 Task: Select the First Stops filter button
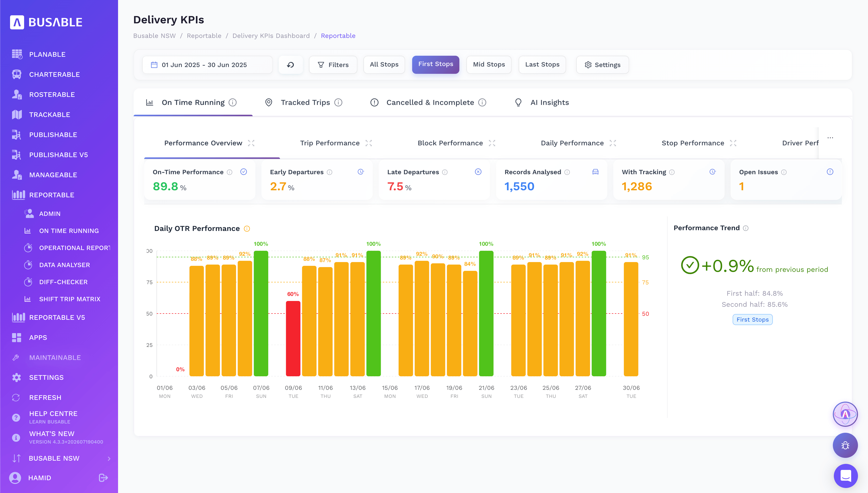point(435,65)
